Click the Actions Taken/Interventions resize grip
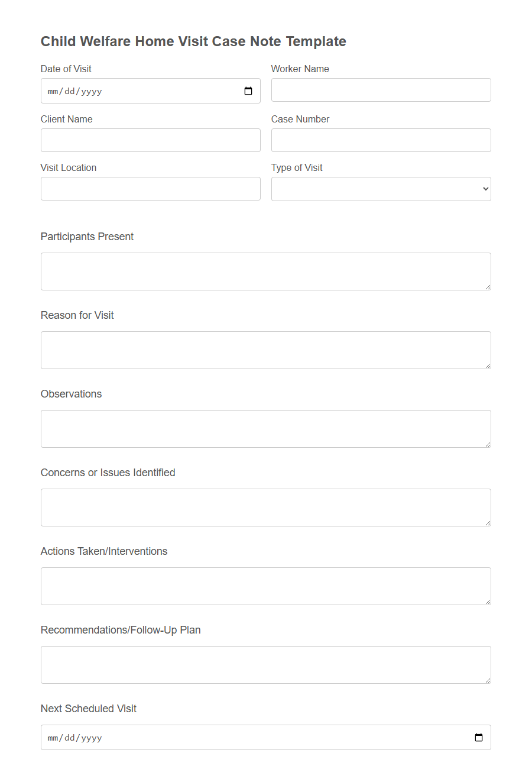This screenshot has height=769, width=532. coord(488,602)
